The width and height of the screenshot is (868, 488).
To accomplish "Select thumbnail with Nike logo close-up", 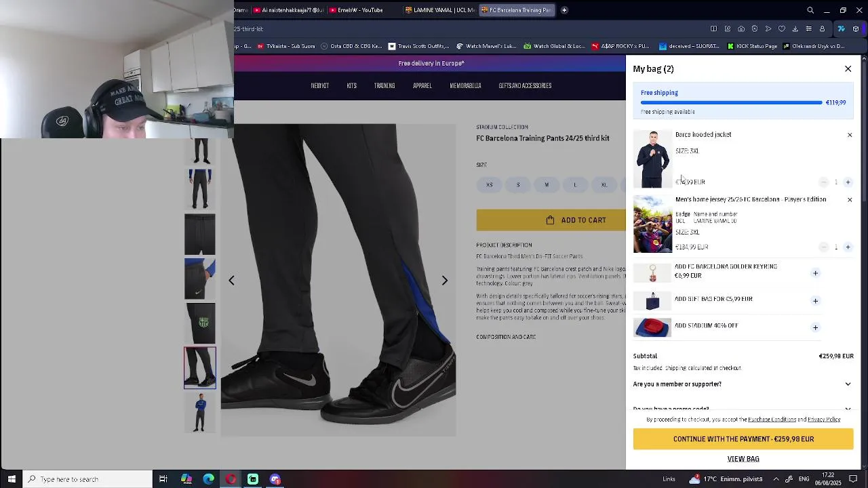I will click(200, 279).
